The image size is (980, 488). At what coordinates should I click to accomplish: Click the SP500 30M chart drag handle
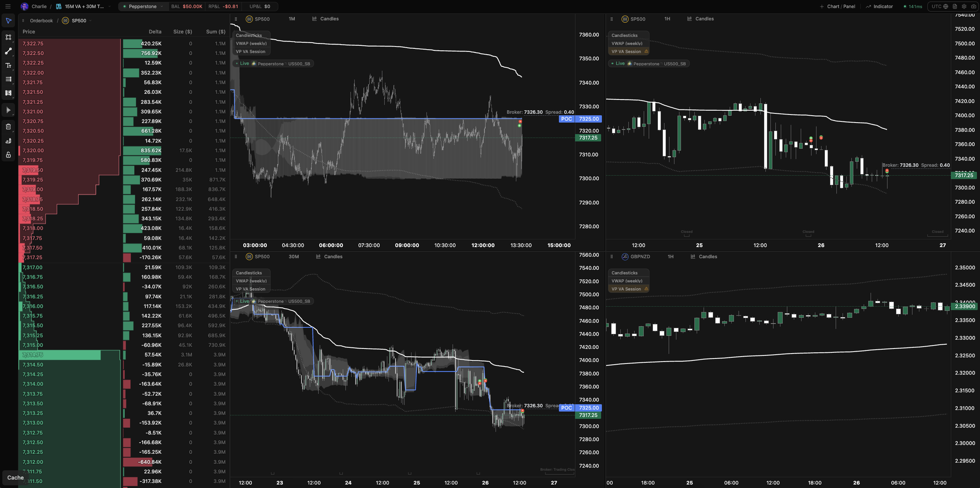(x=236, y=257)
